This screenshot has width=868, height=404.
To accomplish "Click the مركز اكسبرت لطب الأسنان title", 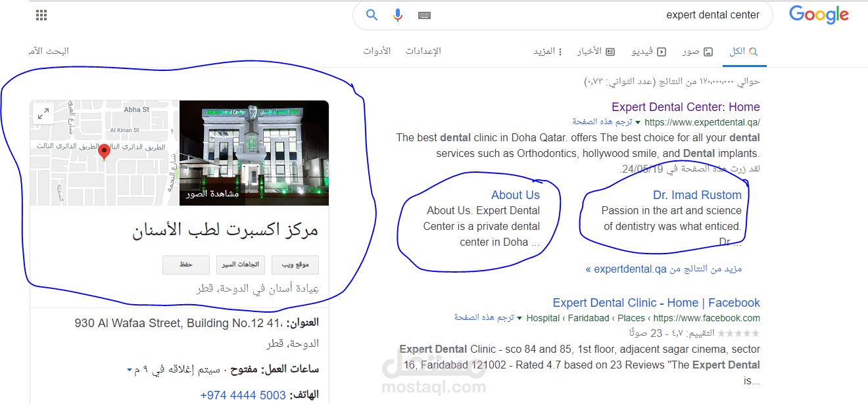I will click(x=226, y=231).
